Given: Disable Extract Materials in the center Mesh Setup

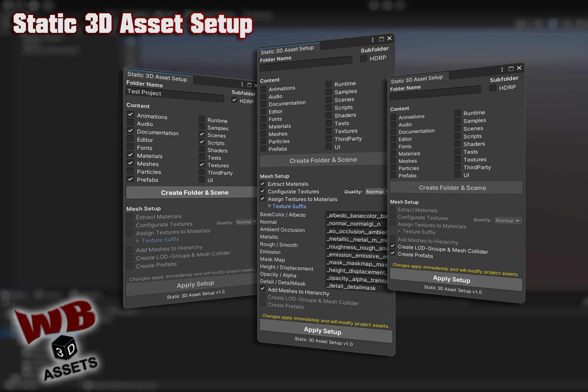Looking at the screenshot, I should [x=263, y=183].
